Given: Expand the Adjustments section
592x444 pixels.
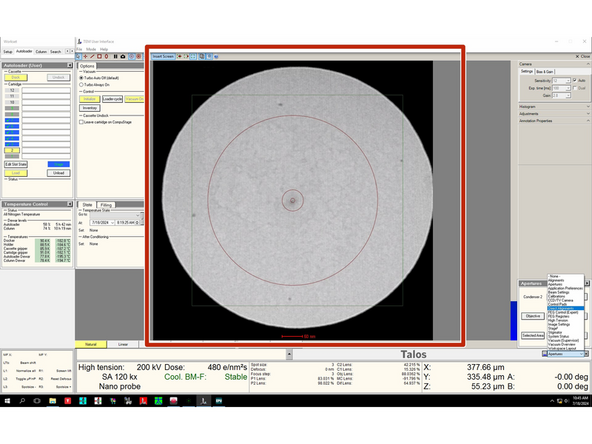Looking at the screenshot, I should pyautogui.click(x=587, y=114).
